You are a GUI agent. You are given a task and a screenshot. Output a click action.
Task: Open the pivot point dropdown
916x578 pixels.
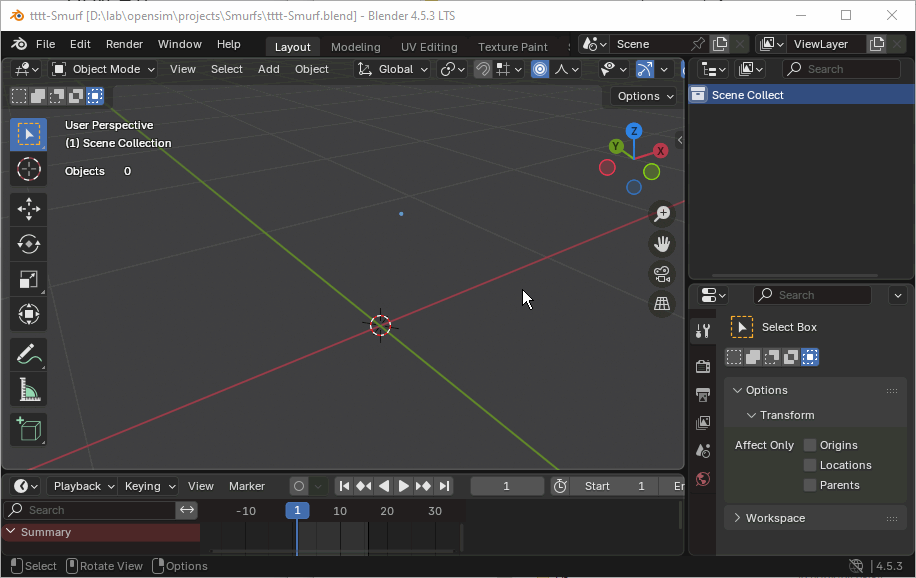(x=453, y=70)
